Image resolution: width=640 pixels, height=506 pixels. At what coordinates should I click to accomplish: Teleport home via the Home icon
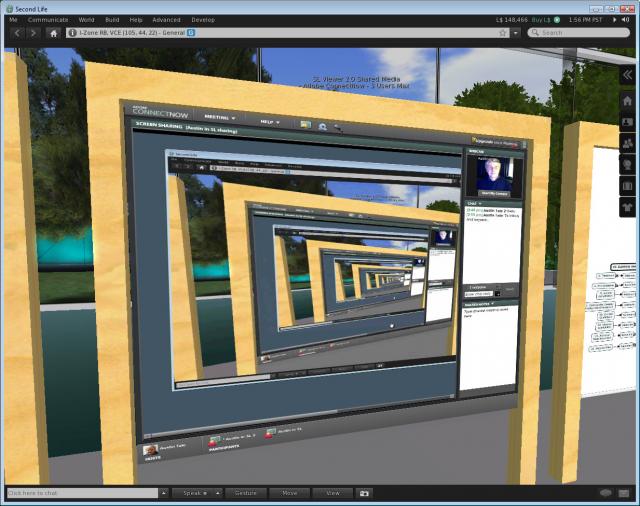click(53, 33)
